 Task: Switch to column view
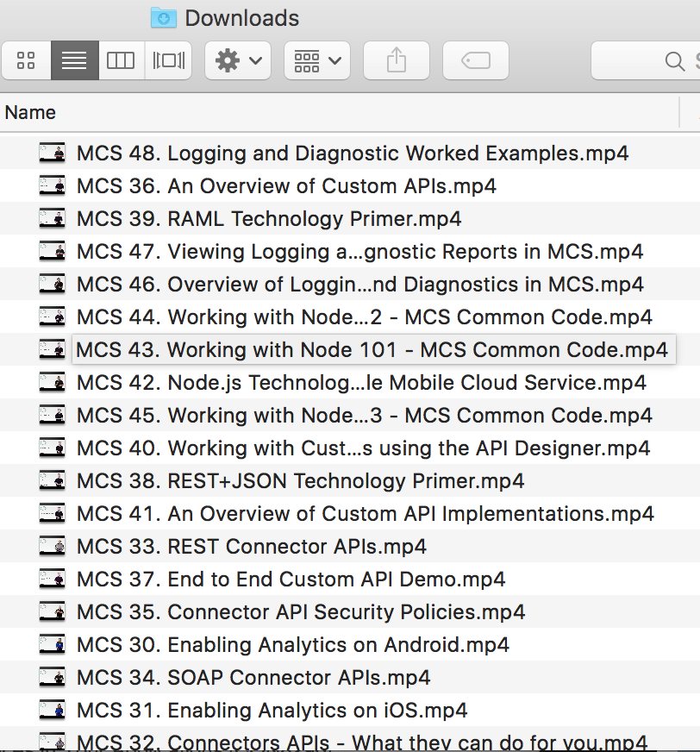click(122, 60)
